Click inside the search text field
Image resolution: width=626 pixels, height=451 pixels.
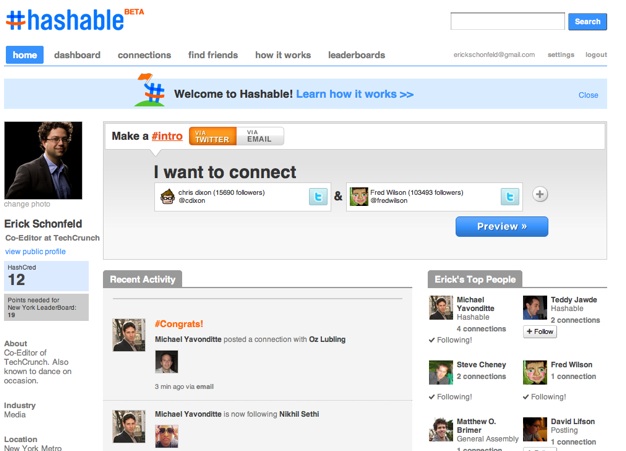pyautogui.click(x=507, y=21)
